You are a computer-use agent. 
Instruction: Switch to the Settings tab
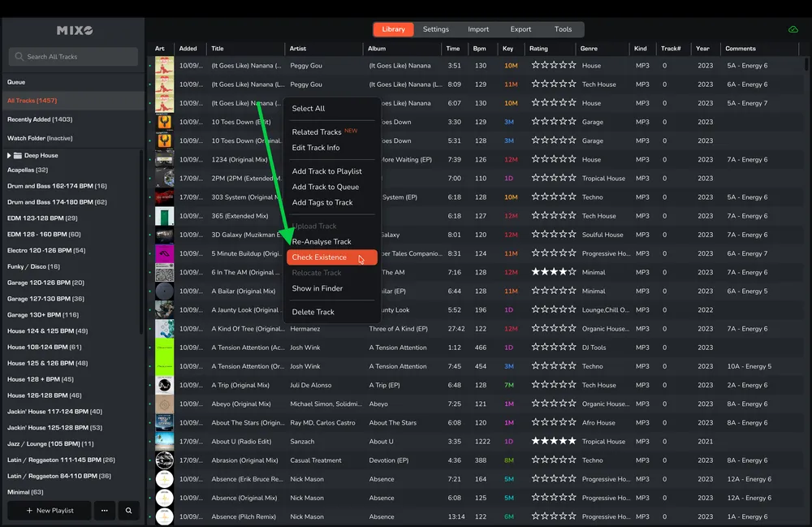(x=435, y=29)
